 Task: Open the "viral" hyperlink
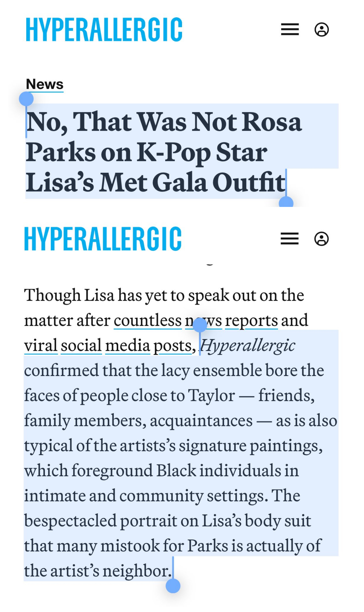point(41,346)
